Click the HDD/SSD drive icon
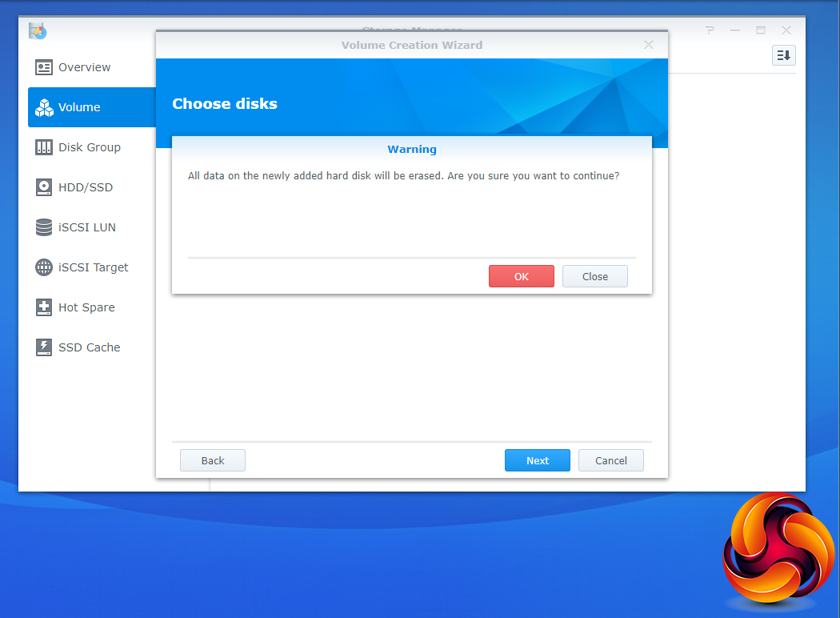This screenshot has height=618, width=840. click(43, 187)
